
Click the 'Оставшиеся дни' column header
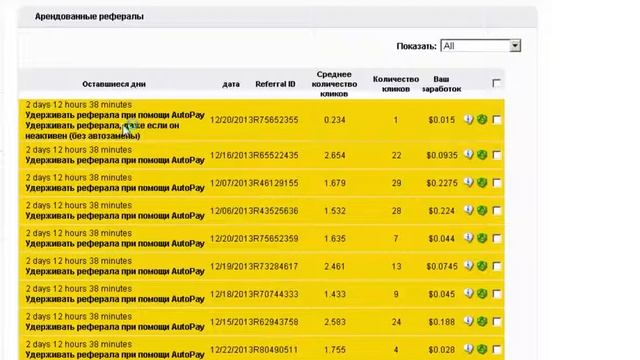coord(114,84)
